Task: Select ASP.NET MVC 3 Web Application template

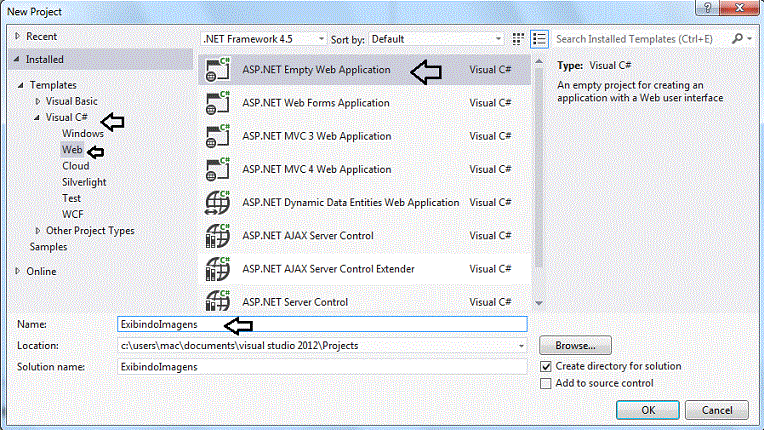Action: [364, 136]
